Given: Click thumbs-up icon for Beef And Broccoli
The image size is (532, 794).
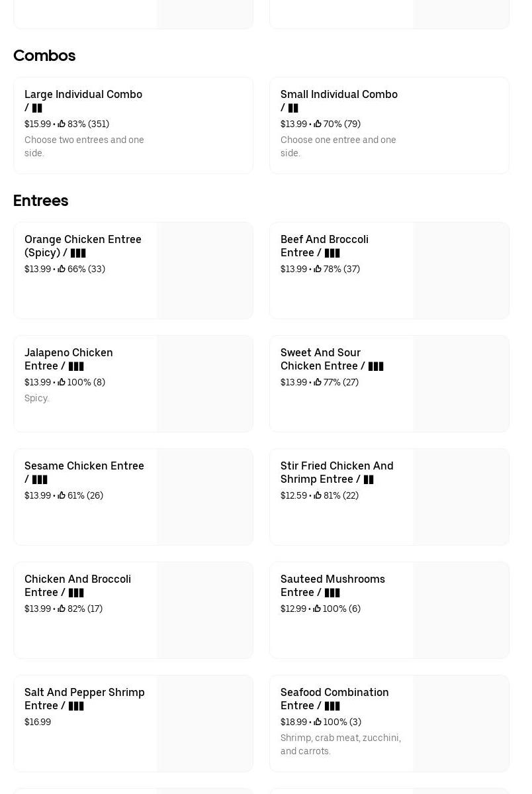Looking at the screenshot, I should 318,269.
